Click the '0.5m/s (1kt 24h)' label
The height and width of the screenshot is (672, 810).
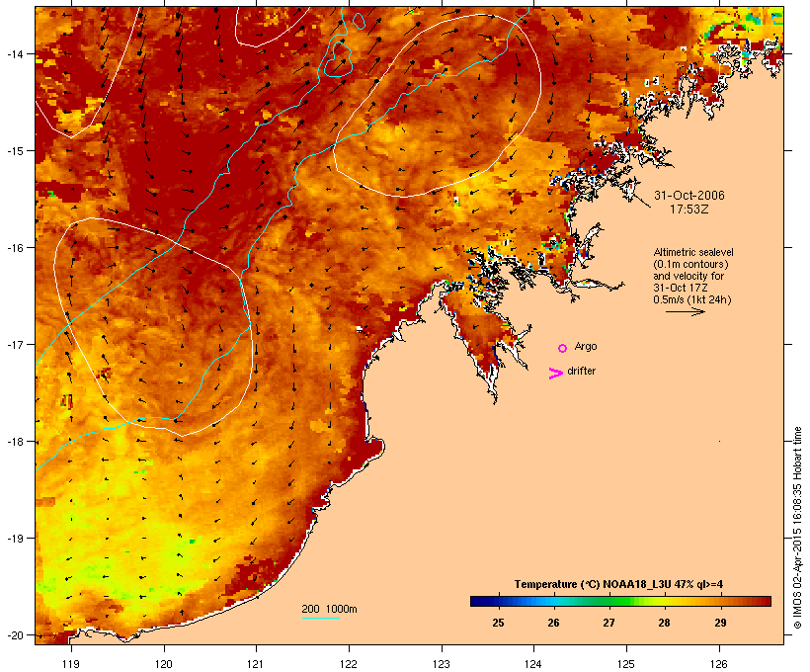[692, 299]
